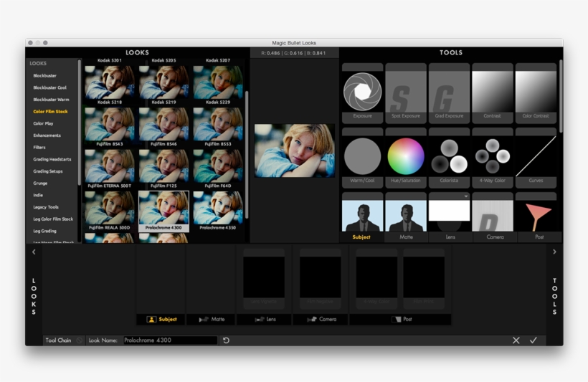Select the Grad Exposure tool
This screenshot has height=382, width=588.
point(449,93)
